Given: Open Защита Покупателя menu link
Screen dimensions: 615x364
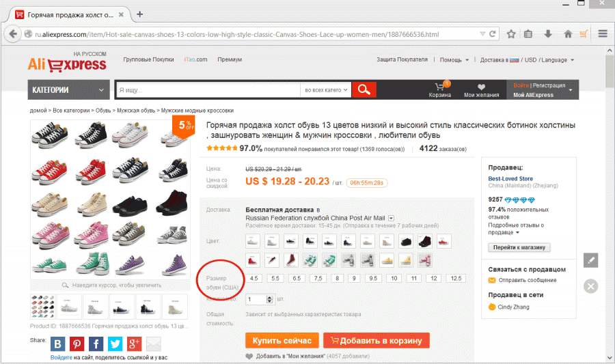Looking at the screenshot, I should point(402,59).
